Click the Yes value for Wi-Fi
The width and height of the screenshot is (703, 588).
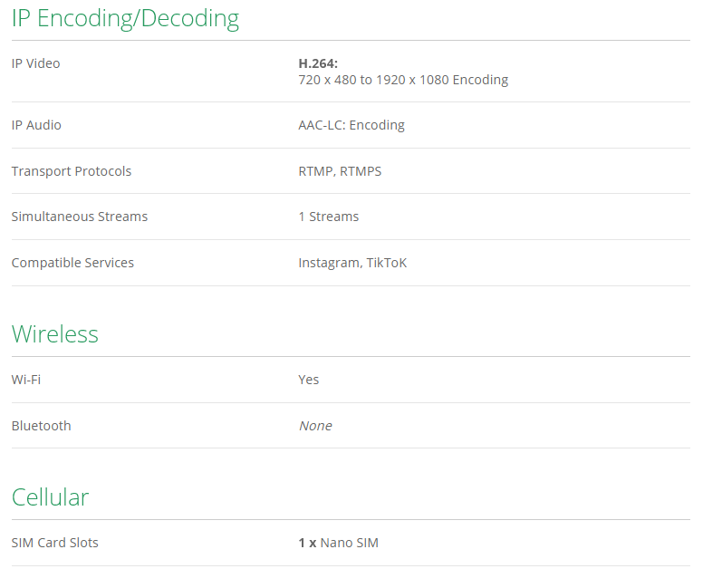click(x=309, y=380)
